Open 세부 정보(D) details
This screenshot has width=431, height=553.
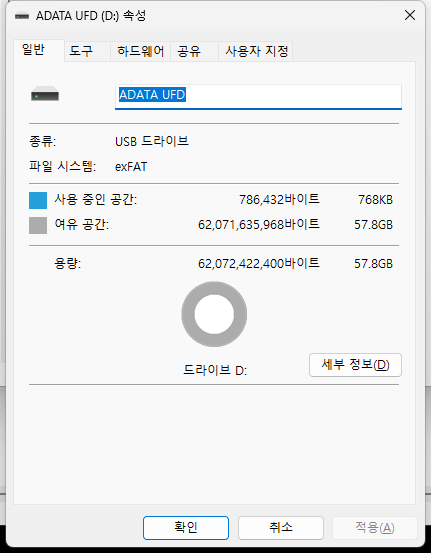point(355,365)
